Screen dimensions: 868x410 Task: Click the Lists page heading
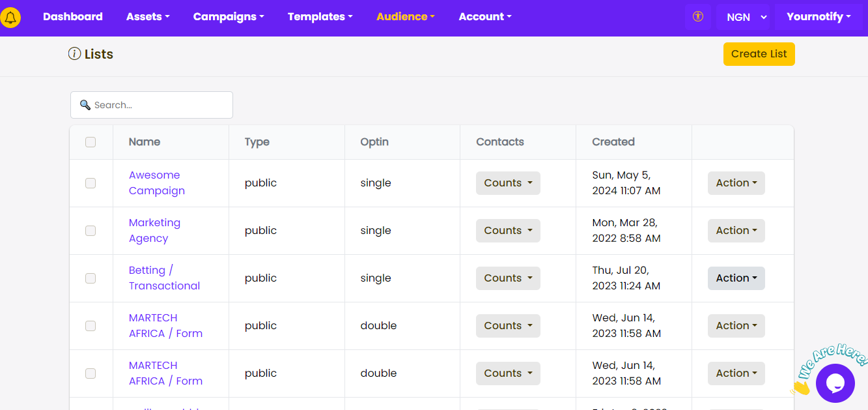[99, 54]
